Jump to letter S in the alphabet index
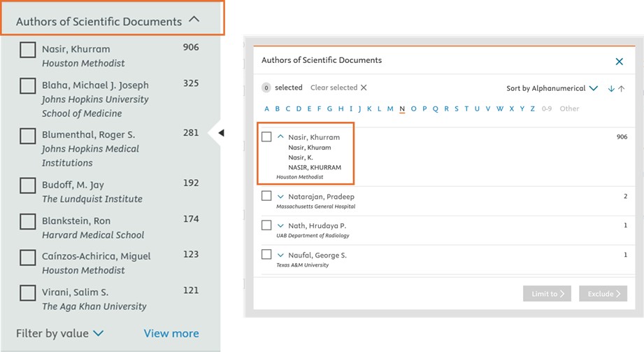This screenshot has width=644, height=352. point(456,108)
